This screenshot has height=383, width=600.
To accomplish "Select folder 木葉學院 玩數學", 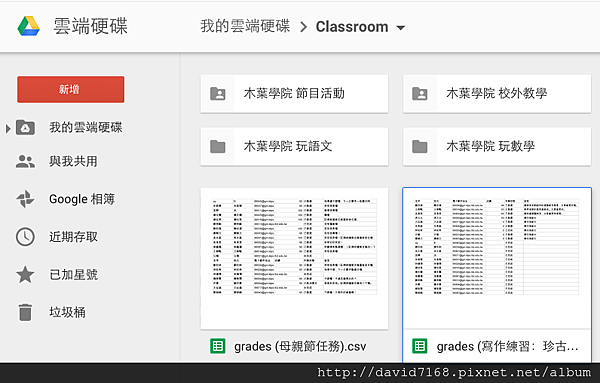I will 497,147.
